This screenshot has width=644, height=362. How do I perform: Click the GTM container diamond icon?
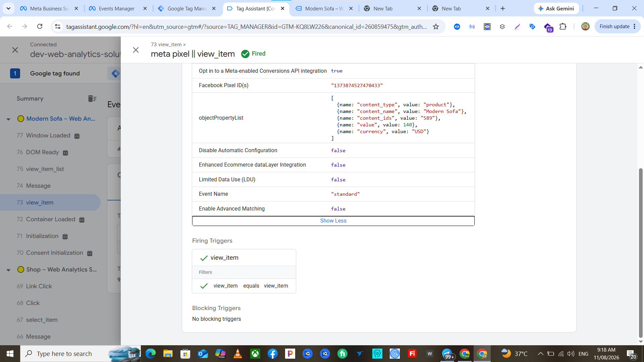[115, 73]
